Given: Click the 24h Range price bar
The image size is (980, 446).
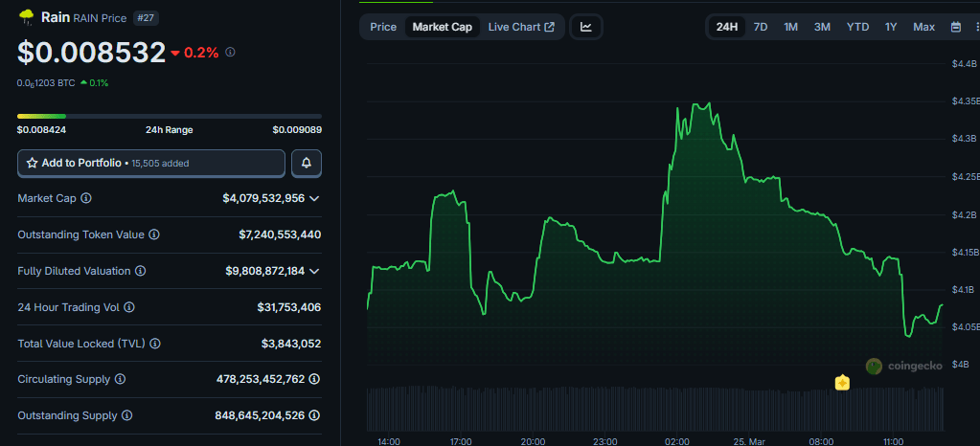Looking at the screenshot, I should tap(169, 116).
